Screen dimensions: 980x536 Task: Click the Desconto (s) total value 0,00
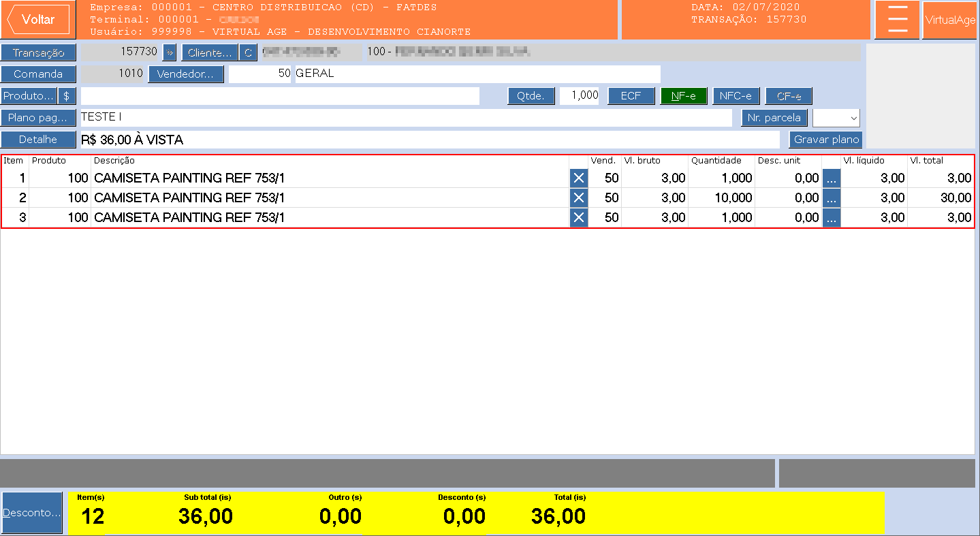(464, 516)
